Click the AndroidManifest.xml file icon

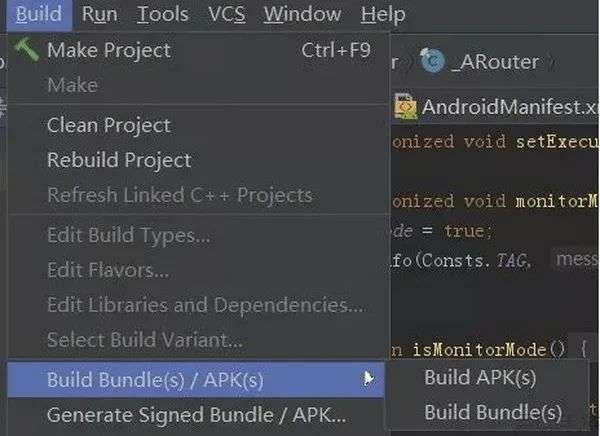coord(405,106)
